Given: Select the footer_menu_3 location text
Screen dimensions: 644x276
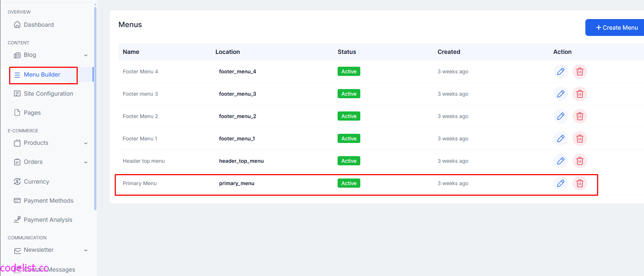Looking at the screenshot, I should [238, 94].
